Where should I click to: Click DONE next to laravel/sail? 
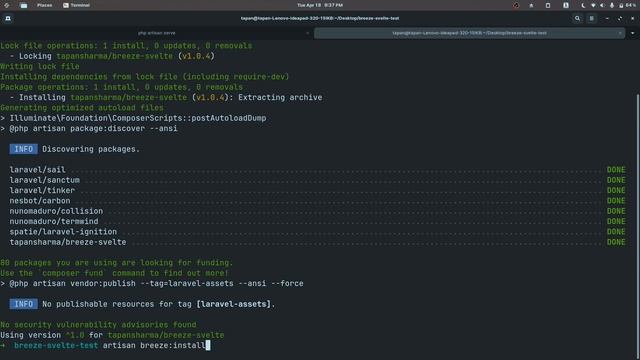tap(616, 170)
